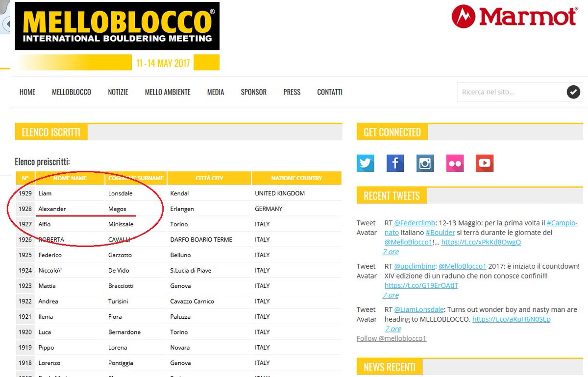Click the city cell 'Novara'
This screenshot has height=377, width=588.
180,348
